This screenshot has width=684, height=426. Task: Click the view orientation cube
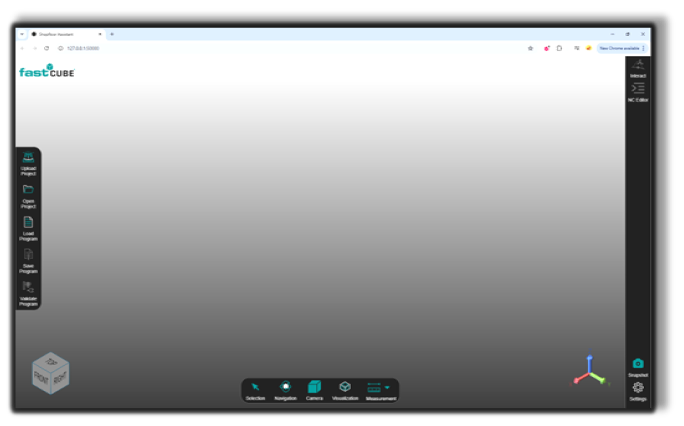pyautogui.click(x=50, y=374)
